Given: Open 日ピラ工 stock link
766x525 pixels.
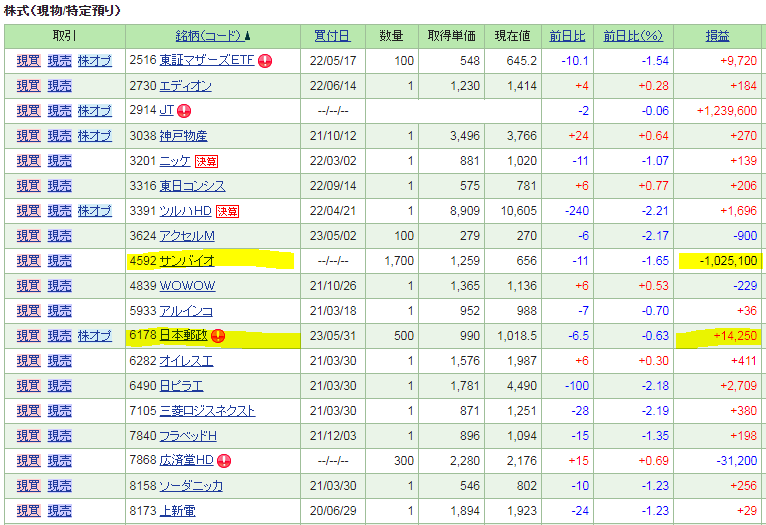Looking at the screenshot, I should [x=181, y=386].
